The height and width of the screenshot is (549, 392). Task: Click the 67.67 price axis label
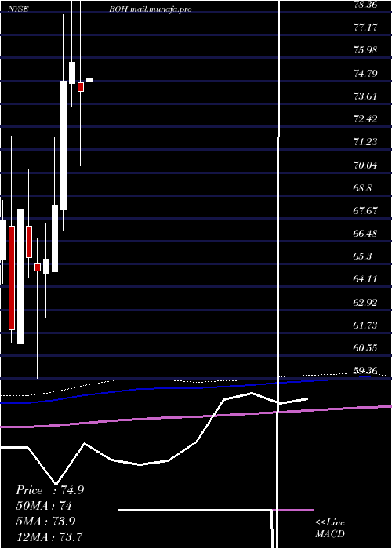click(365, 210)
